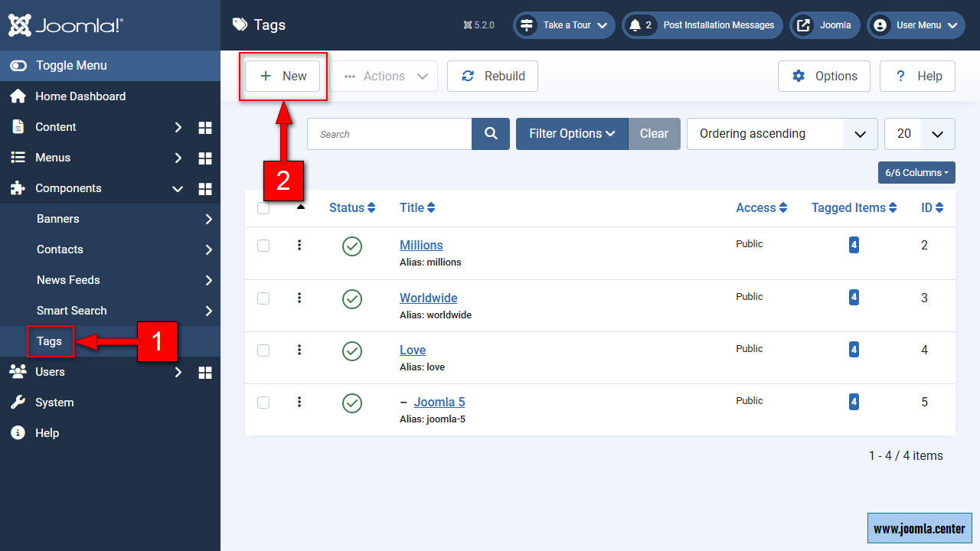Sort by Access column
Image resolution: width=980 pixels, height=551 pixels.
point(762,207)
